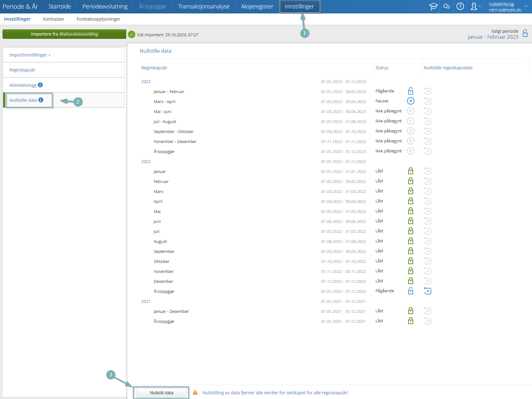Click the lock icon for November 2022
532x399 pixels.
tap(411, 271)
